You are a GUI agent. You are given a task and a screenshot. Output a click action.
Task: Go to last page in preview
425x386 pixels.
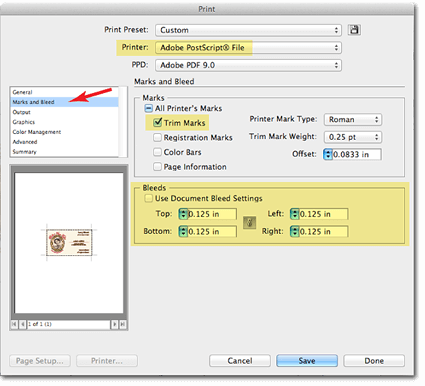tap(123, 324)
